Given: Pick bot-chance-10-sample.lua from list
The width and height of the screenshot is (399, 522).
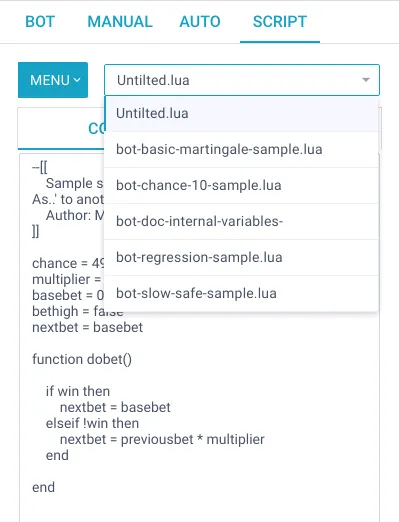Looking at the screenshot, I should (x=242, y=186).
